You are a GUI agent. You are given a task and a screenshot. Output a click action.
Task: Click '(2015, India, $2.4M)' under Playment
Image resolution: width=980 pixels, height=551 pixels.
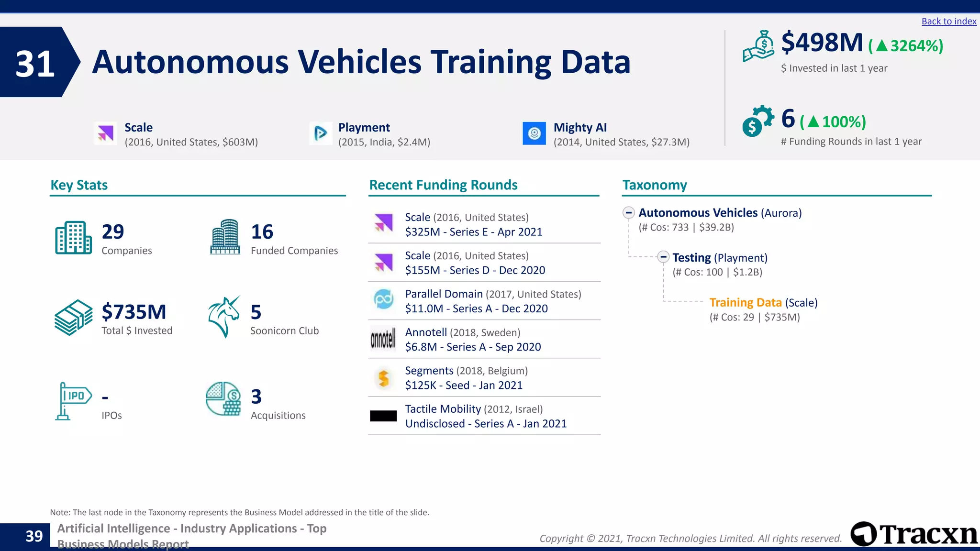[x=384, y=142]
